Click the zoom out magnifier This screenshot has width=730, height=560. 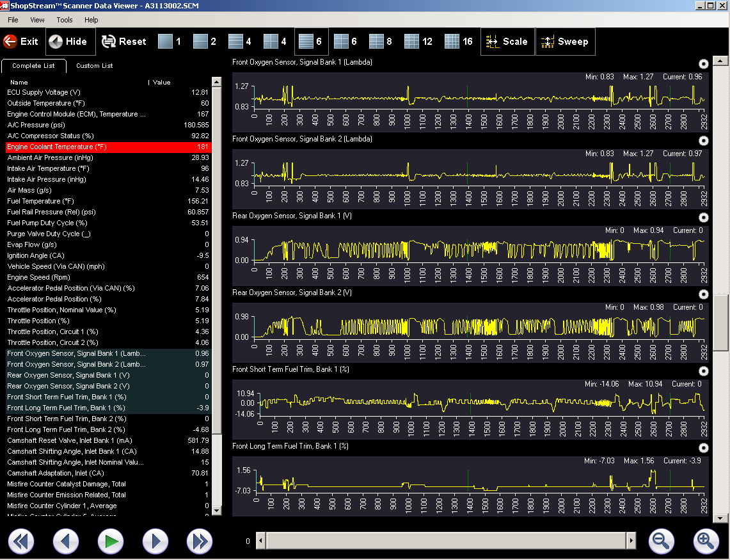click(x=661, y=541)
